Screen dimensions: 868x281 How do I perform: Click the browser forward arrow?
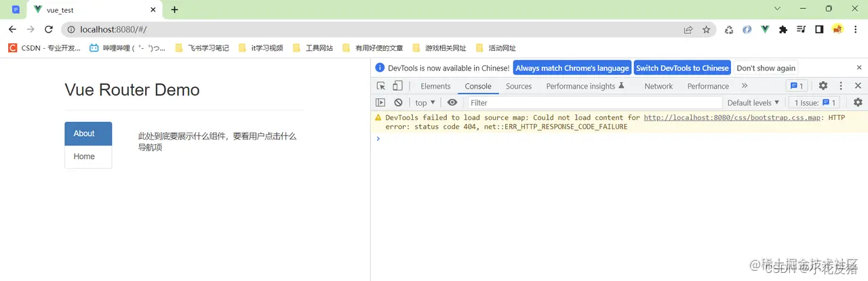click(31, 29)
